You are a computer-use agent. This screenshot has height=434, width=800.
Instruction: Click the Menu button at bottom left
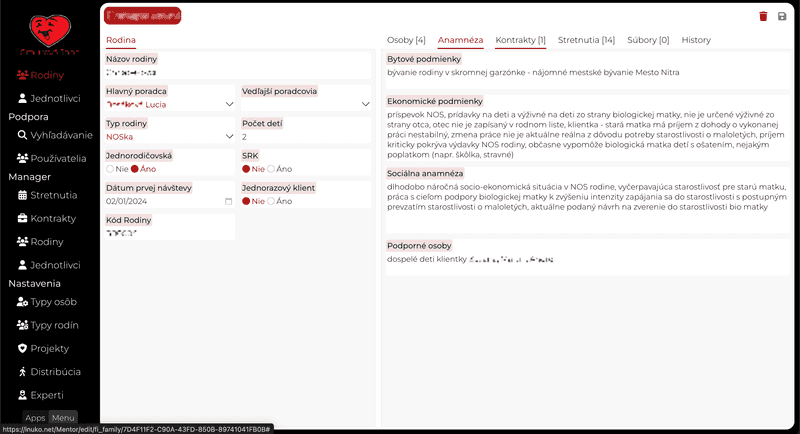[63, 418]
